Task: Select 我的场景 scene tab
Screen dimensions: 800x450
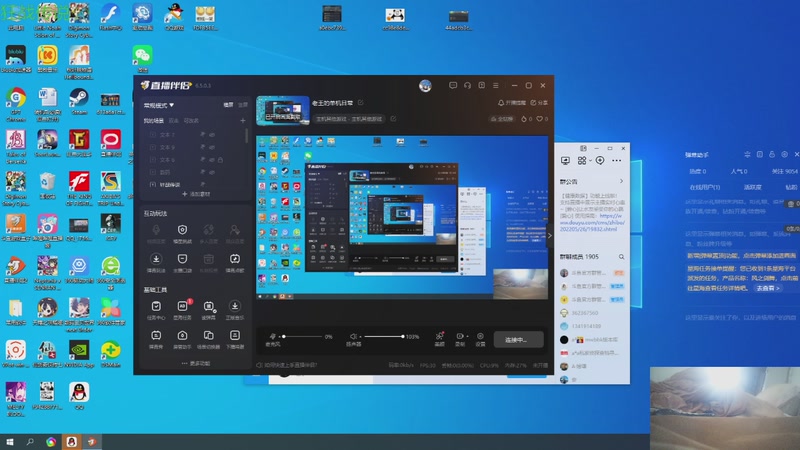Action: [154, 121]
